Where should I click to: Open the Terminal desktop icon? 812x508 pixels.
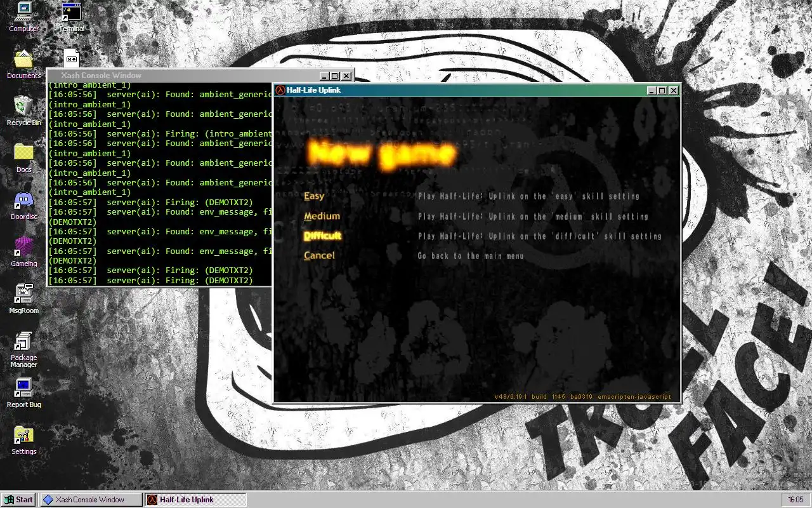coord(72,17)
